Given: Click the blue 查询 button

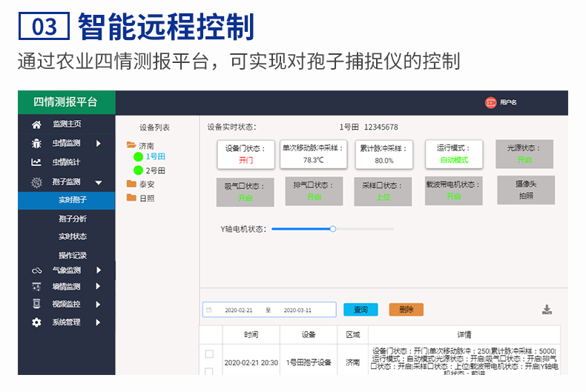Looking at the screenshot, I should pyautogui.click(x=361, y=310).
